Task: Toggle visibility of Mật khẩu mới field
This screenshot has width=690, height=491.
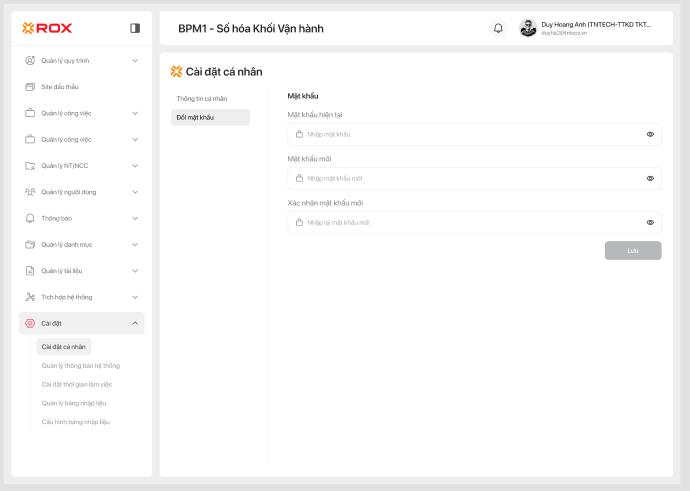Action: click(650, 178)
